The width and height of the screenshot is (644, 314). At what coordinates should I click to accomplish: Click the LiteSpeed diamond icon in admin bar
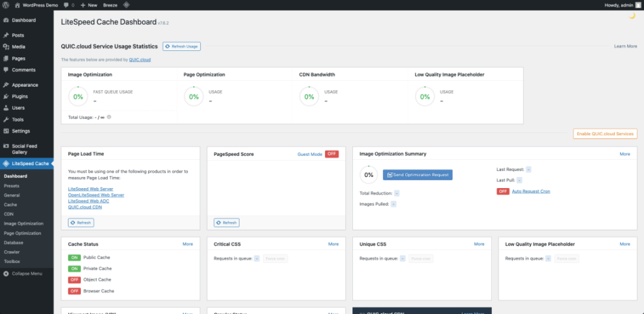pos(127,5)
